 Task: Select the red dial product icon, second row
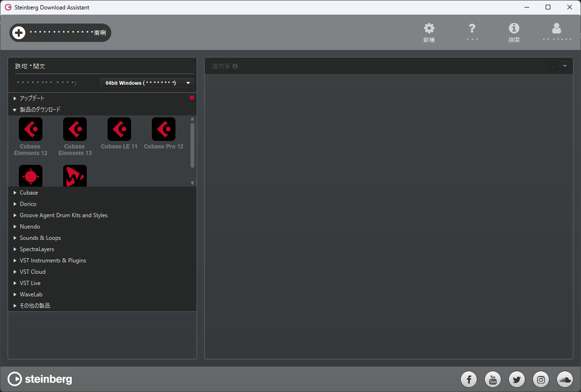[x=31, y=176]
